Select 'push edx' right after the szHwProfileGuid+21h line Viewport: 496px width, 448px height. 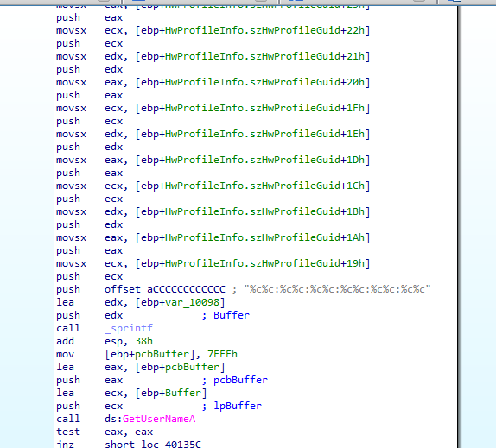(90, 70)
